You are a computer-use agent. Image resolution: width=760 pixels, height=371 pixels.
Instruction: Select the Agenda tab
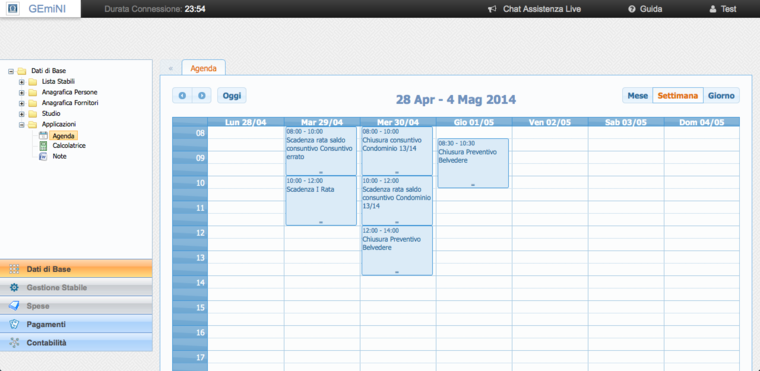[204, 68]
